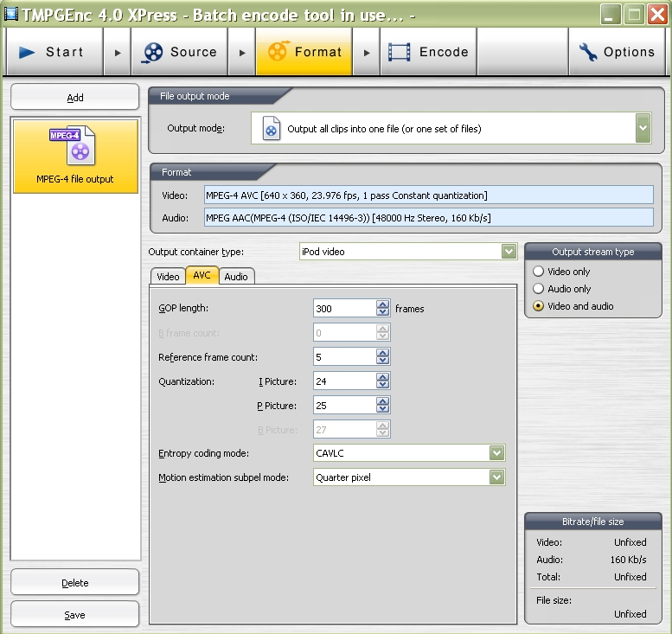Increase I Picture quantization value
Image resolution: width=672 pixels, height=634 pixels.
tap(383, 377)
